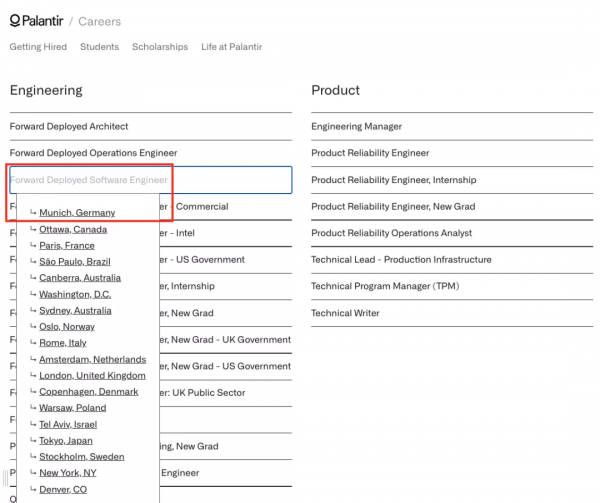Open Product Reliability Engineer, New Grad listing
The height and width of the screenshot is (503, 600).
pyautogui.click(x=452, y=207)
